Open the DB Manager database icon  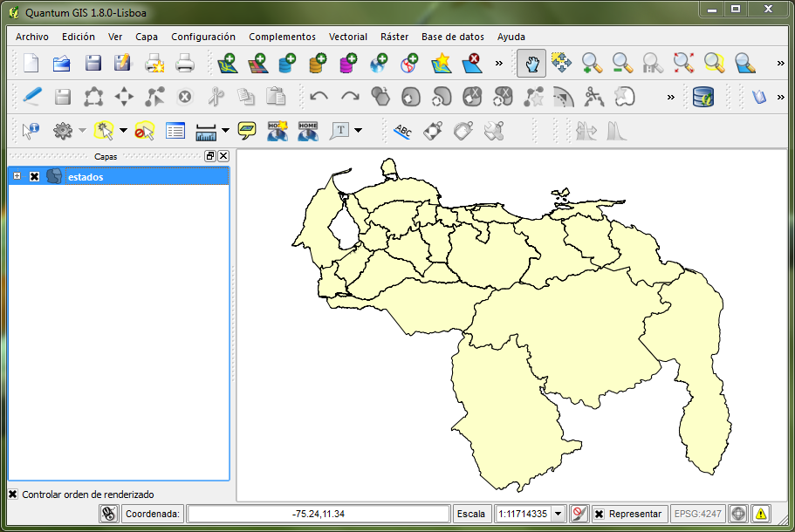coord(703,96)
